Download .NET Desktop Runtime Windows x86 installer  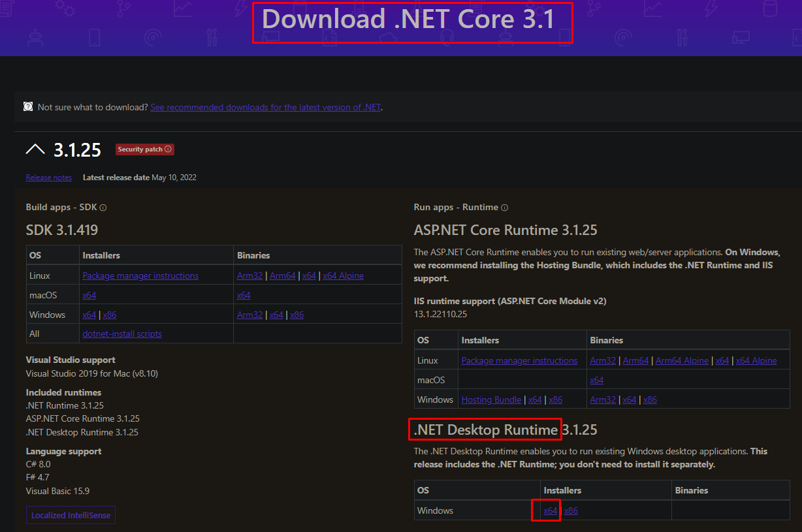point(571,510)
